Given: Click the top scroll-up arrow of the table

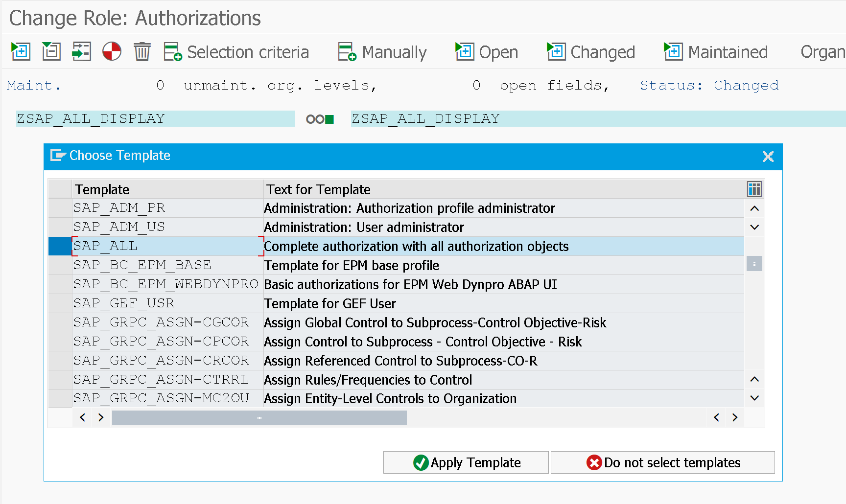Looking at the screenshot, I should (x=754, y=208).
